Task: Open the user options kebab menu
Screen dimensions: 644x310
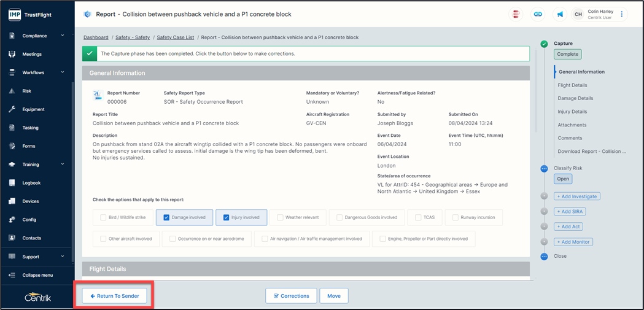Action: [x=621, y=14]
